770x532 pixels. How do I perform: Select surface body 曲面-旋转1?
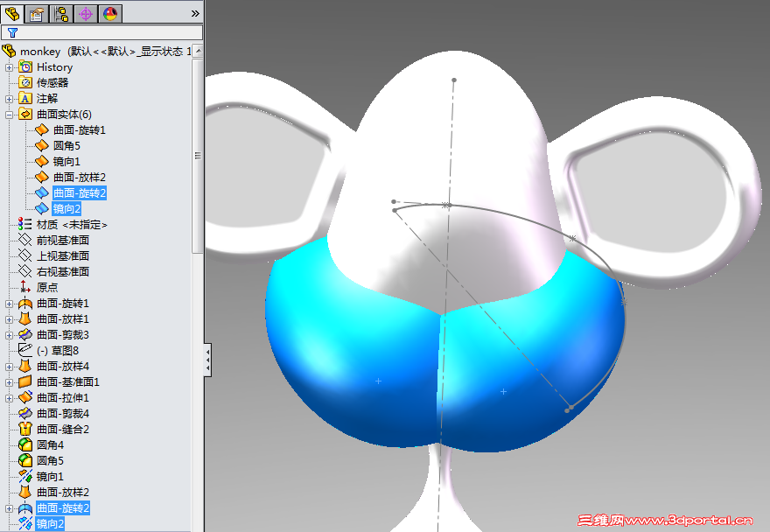[x=79, y=130]
